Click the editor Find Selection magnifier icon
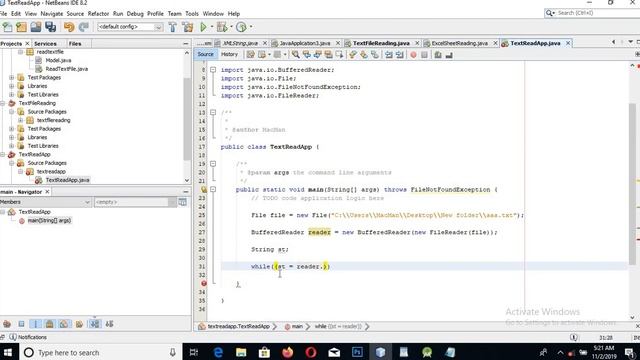The image size is (640, 360). pos(296,54)
